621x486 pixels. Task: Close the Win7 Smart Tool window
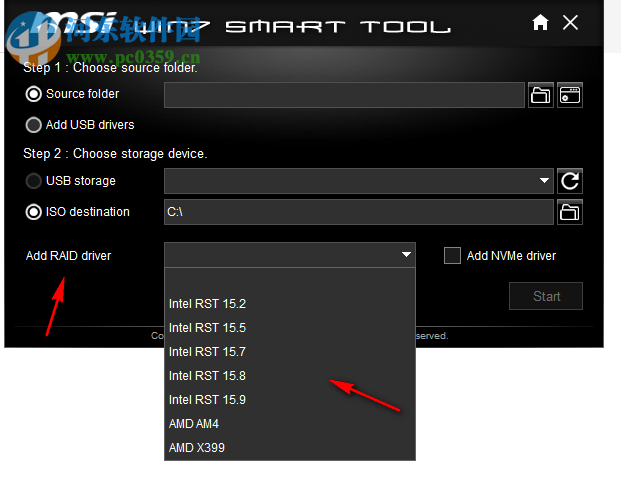click(570, 23)
